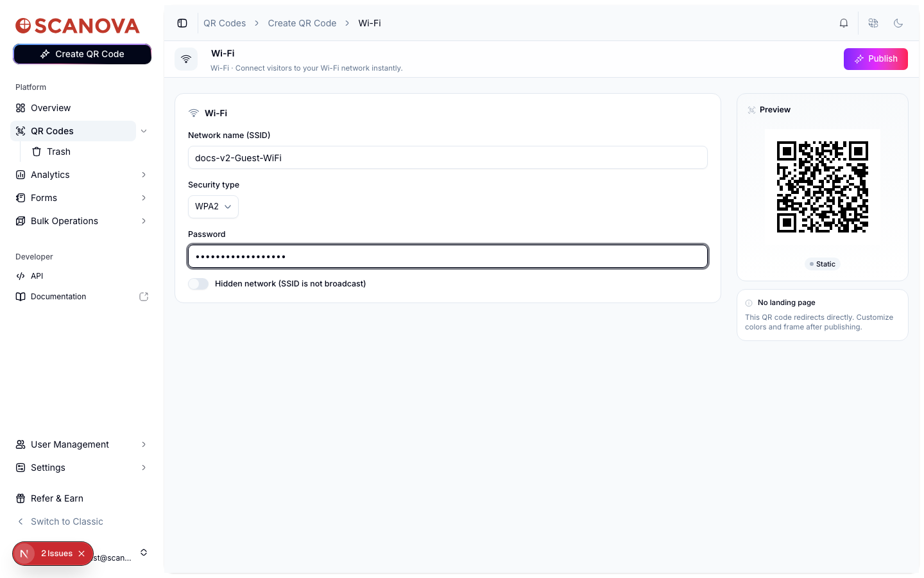Click the Refer & Earn gift icon
Screen dimensions: 924x578
(21, 498)
